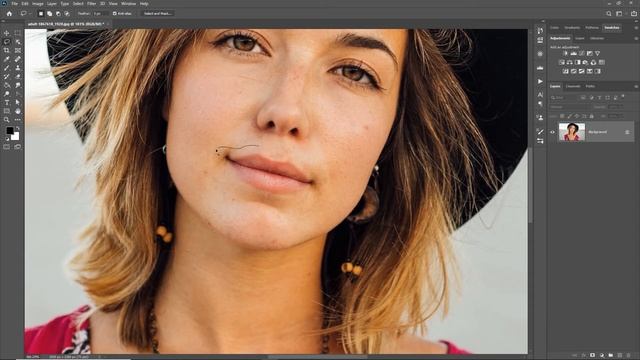Select the Path Selection tool
Image resolution: width=640 pixels, height=360 pixels.
18,102
